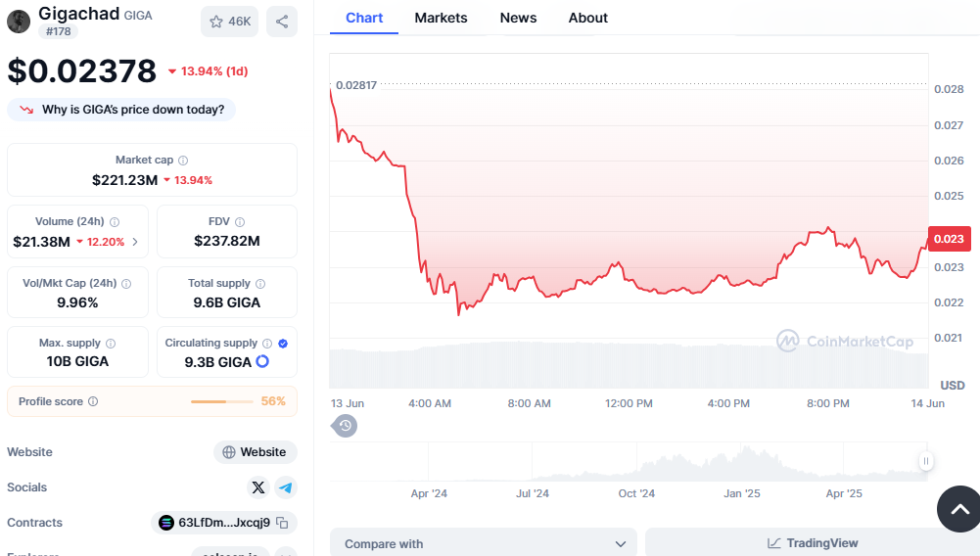
Task: Click the verified circulating supply badge
Action: (283, 344)
